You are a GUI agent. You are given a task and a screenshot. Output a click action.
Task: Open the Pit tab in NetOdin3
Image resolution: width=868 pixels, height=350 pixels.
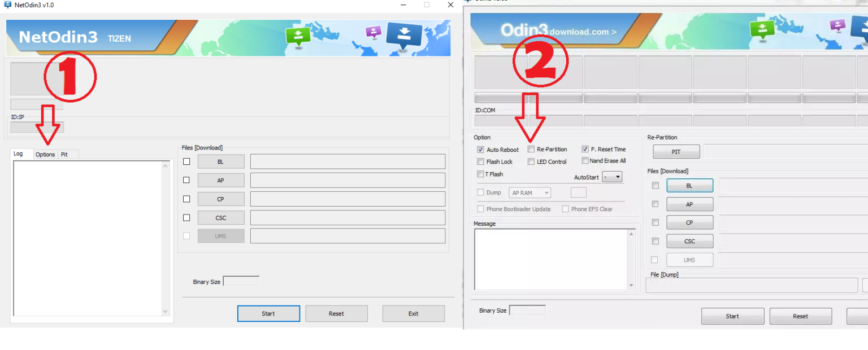coord(64,154)
